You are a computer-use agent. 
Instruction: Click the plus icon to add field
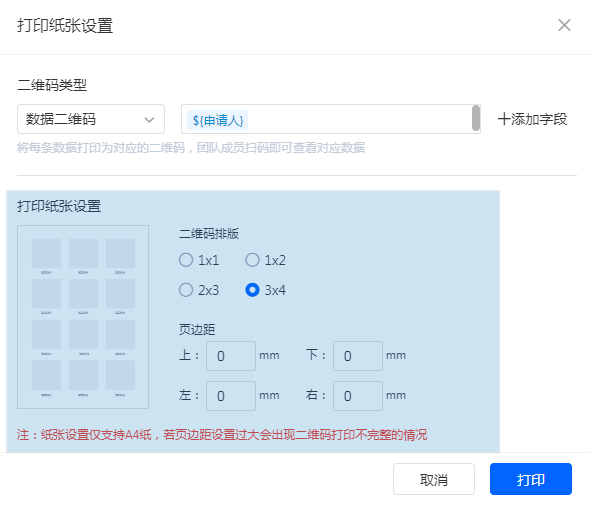pos(504,119)
